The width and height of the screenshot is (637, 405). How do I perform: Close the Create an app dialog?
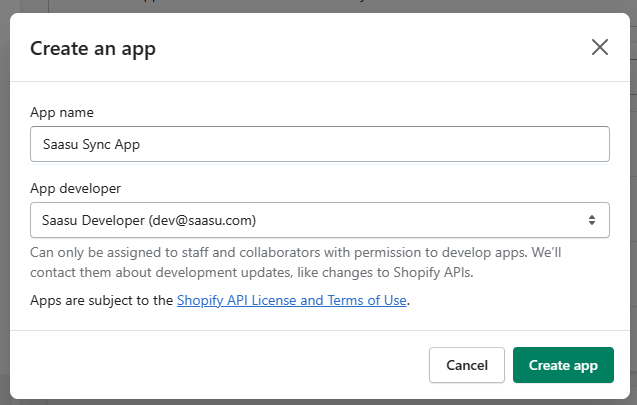click(600, 47)
